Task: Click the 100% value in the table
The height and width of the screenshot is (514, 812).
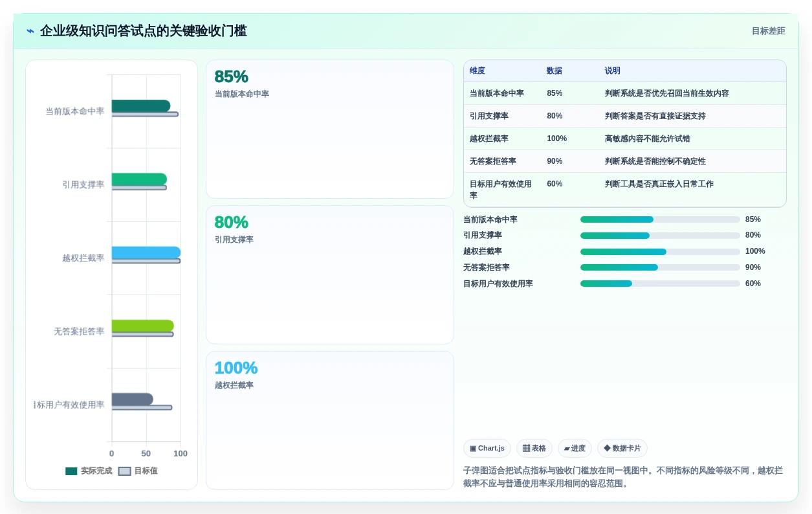Action: click(x=556, y=139)
